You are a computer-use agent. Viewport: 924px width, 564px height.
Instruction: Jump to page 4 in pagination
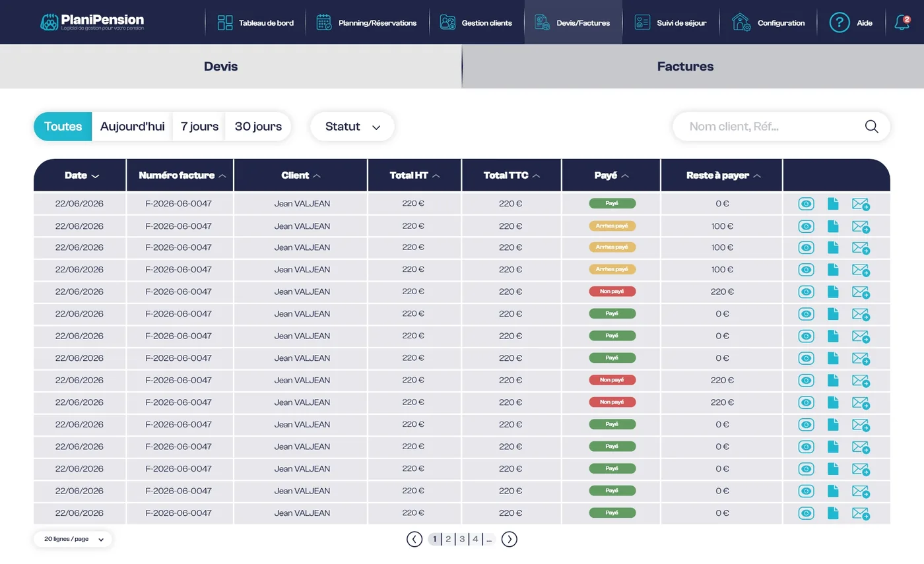click(475, 539)
